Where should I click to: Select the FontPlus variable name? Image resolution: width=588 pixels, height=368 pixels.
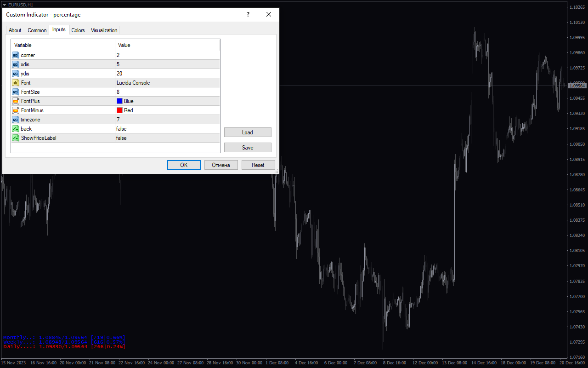coord(30,101)
